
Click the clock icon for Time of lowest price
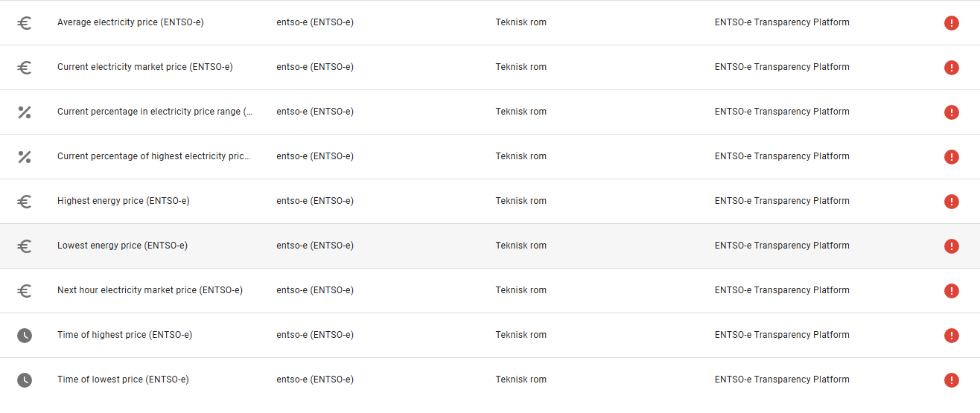coord(25,380)
